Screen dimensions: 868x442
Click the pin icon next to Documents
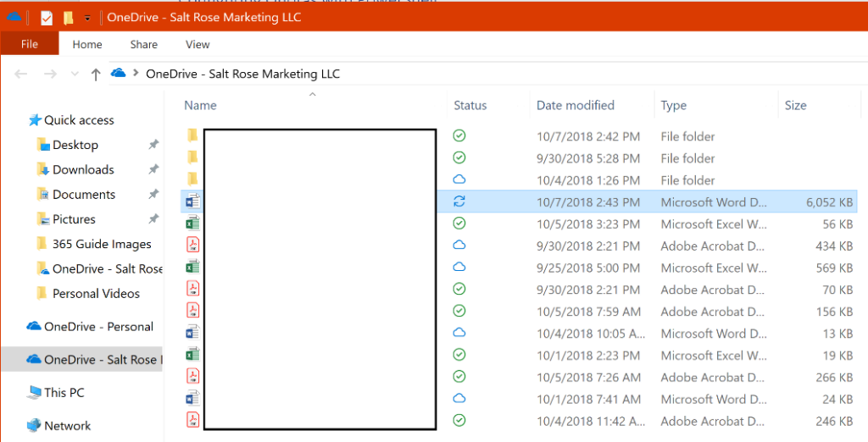153,194
